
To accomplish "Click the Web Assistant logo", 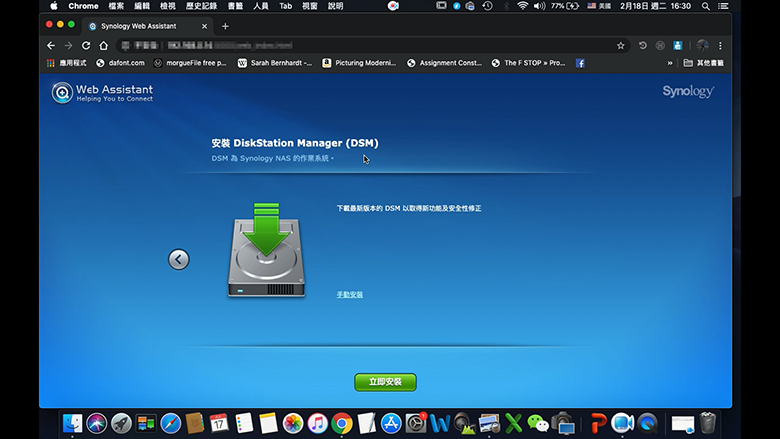I will point(102,93).
